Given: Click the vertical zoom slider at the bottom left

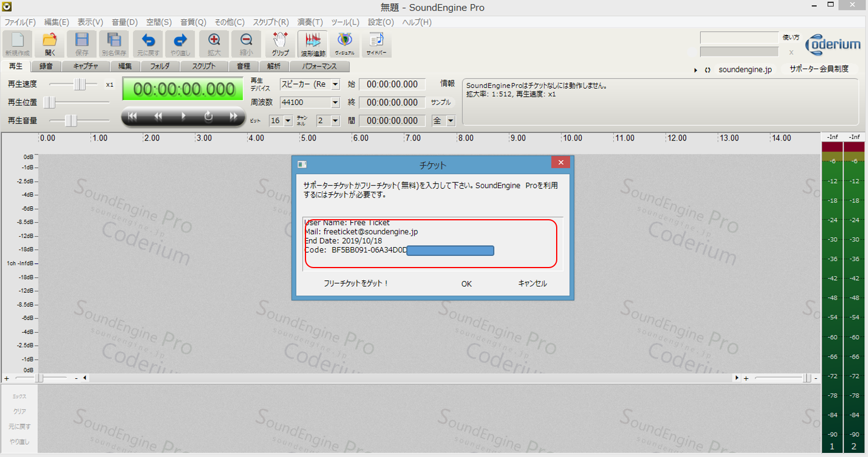Looking at the screenshot, I should [x=40, y=378].
